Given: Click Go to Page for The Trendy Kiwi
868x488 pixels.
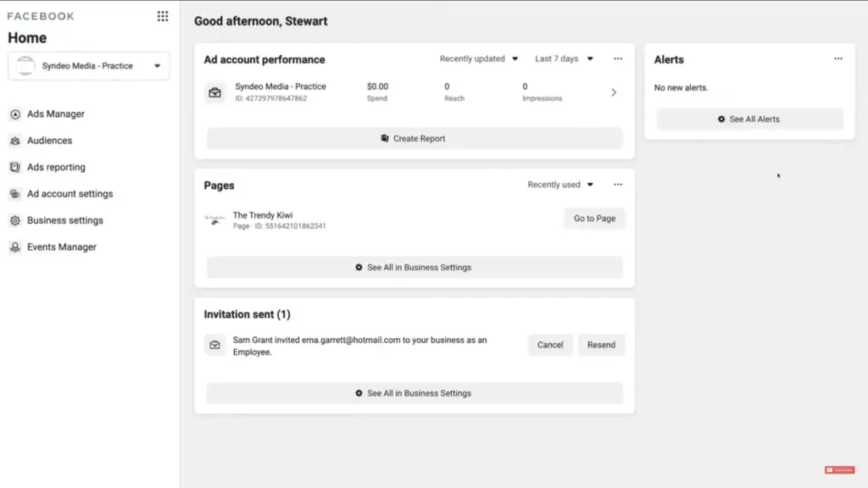Looking at the screenshot, I should pos(594,219).
